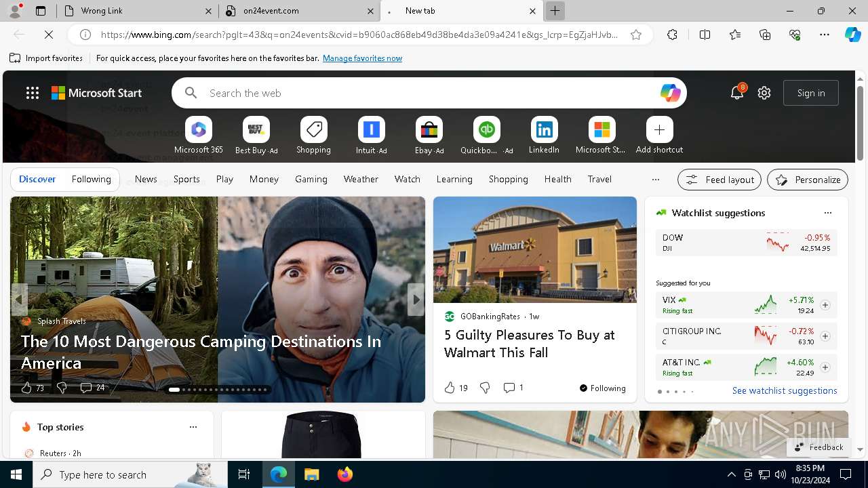This screenshot has width=868, height=488.
Task: Click the Sign in button
Action: [x=811, y=93]
